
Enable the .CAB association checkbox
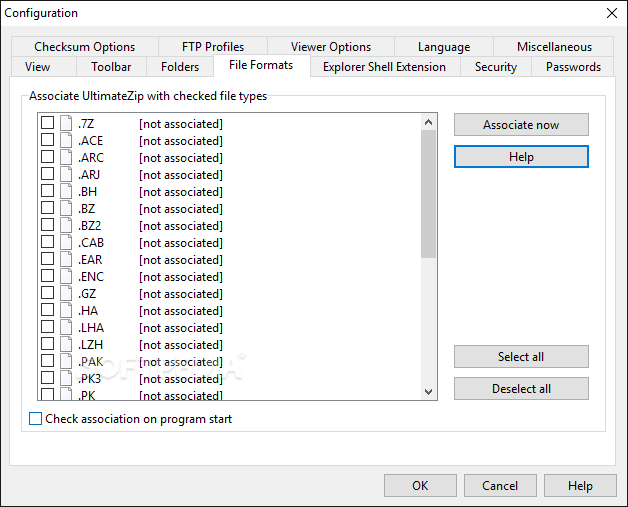(x=47, y=241)
